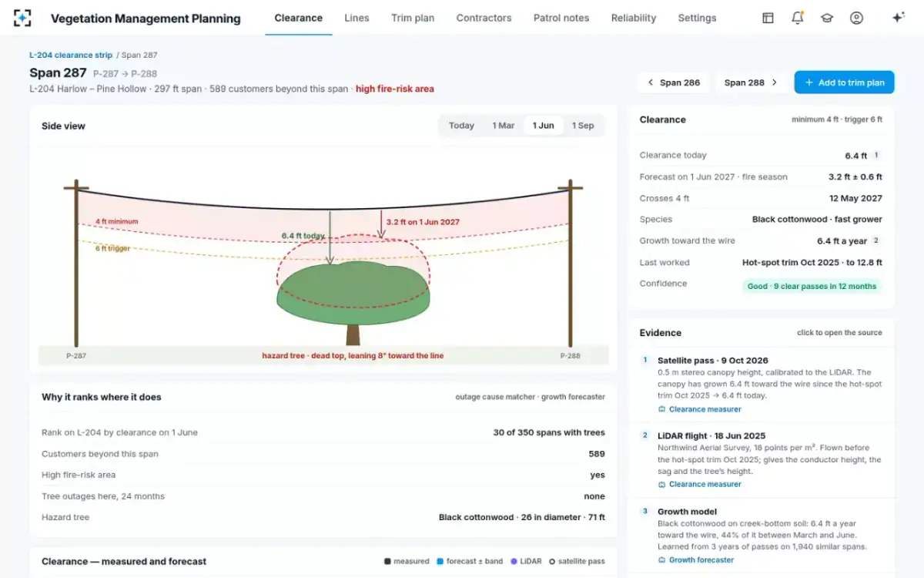Open LiDAR flight · 18 Jun 2025 source
This screenshot has width=924, height=578.
point(711,435)
